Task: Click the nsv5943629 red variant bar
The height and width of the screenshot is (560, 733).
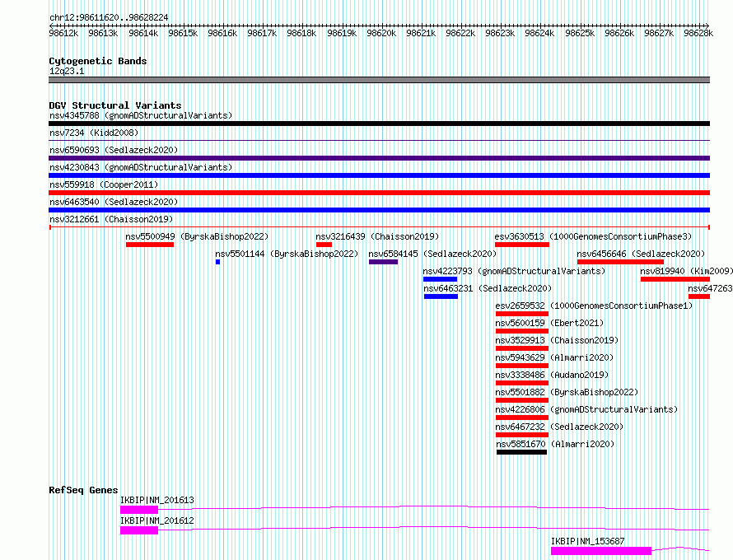Action: (x=522, y=366)
